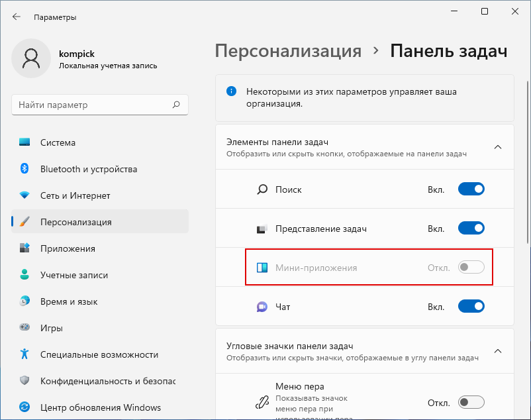The width and height of the screenshot is (531, 420).
Task: Click the Bluetooth icon in sidebar
Action: [x=24, y=168]
